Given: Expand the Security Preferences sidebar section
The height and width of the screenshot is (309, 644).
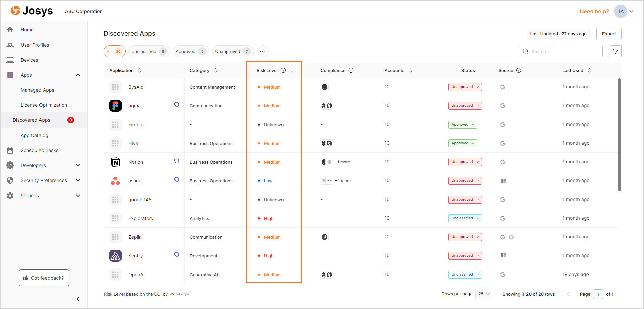Looking at the screenshot, I should 78,180.
